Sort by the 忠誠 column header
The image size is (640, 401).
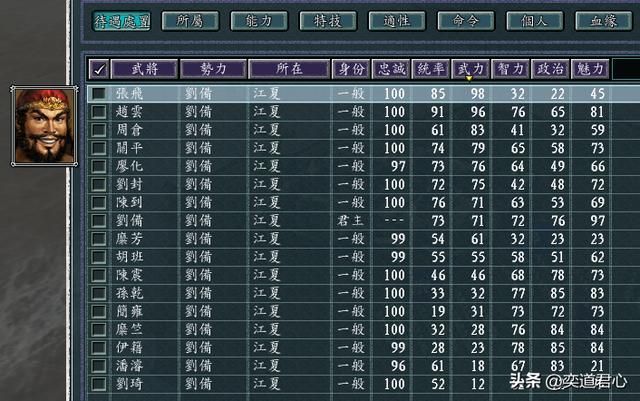391,69
